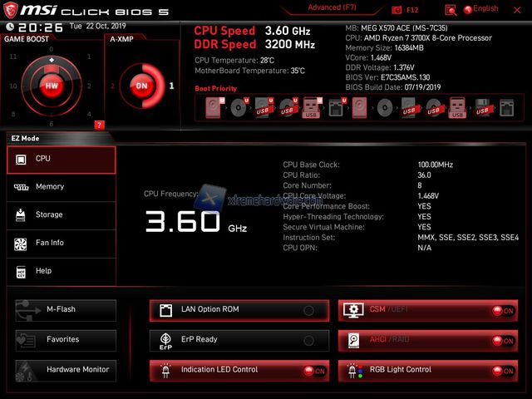Enable the ErP Ready toggle
This screenshot has width=532, height=399.
308,340
